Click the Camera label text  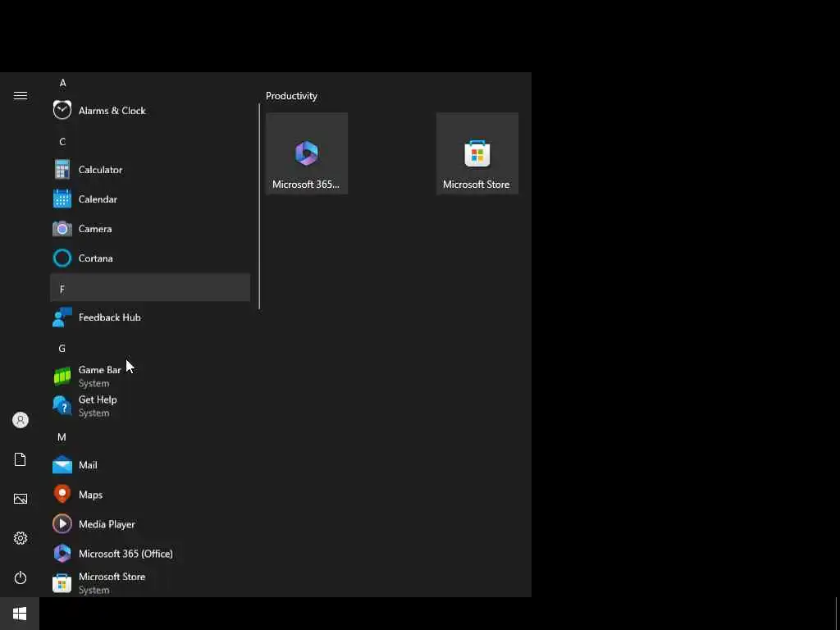coord(95,229)
